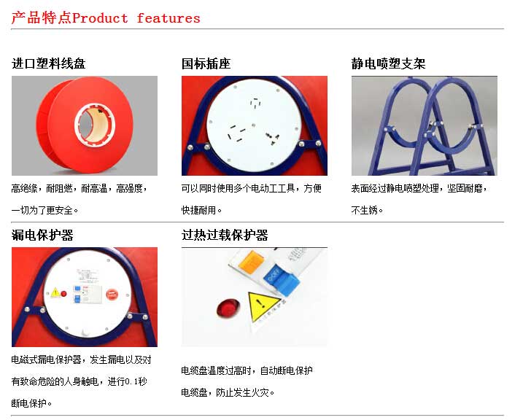Open the overheat overload protector image
The width and height of the screenshot is (523, 420).
pyautogui.click(x=255, y=297)
